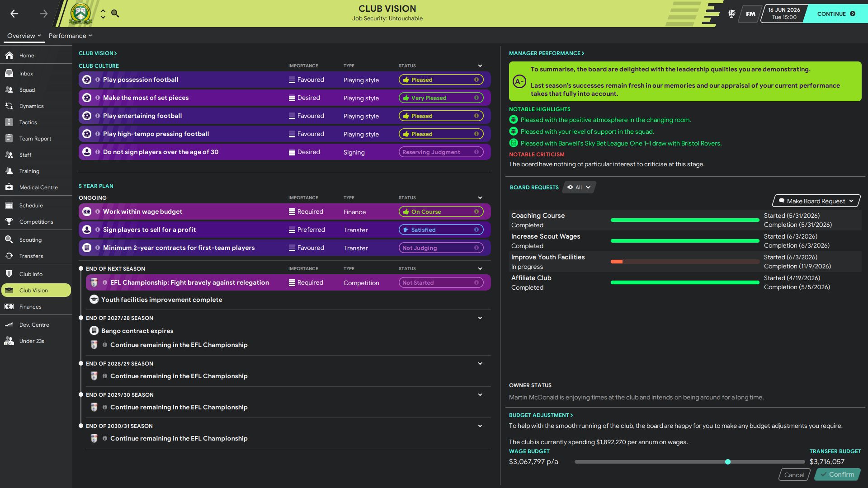This screenshot has width=868, height=488.
Task: Open Dev. Centre from the sidebar
Action: (36, 324)
